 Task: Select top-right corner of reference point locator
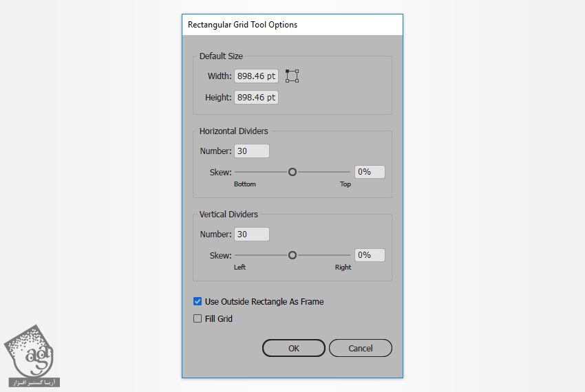click(x=297, y=71)
